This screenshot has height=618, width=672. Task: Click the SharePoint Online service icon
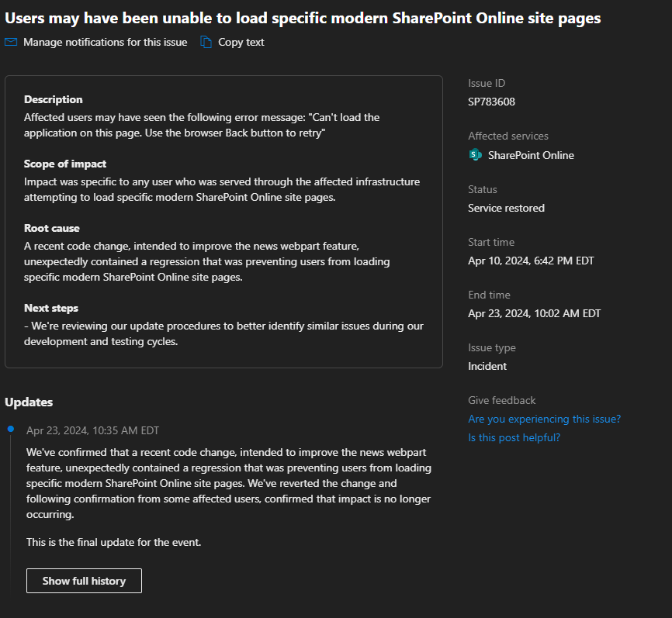tap(475, 154)
